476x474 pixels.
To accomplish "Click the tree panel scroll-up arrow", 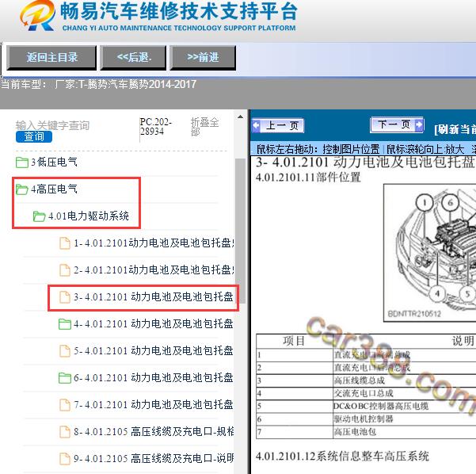I will (x=241, y=117).
